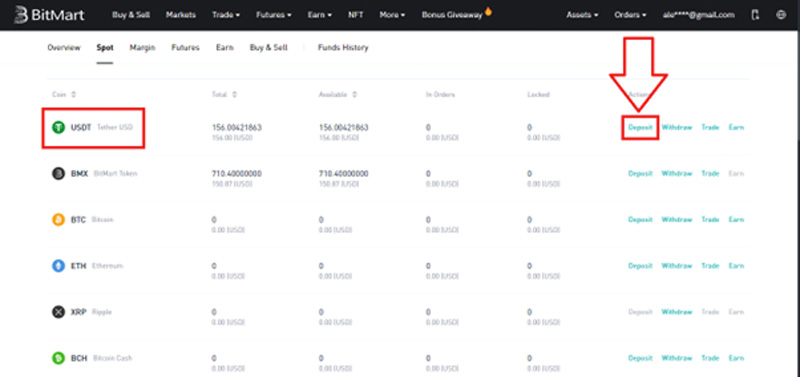Expand the Trade dropdown menu
800x377 pixels.
226,15
